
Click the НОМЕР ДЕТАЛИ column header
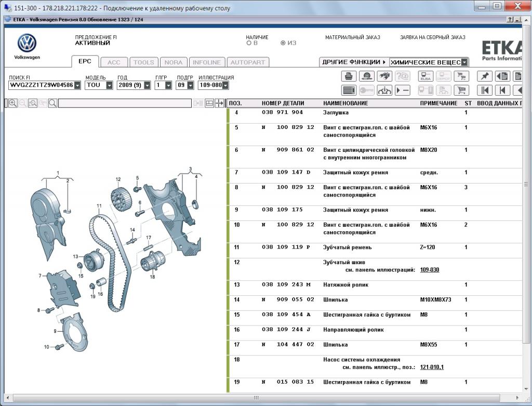[283, 103]
